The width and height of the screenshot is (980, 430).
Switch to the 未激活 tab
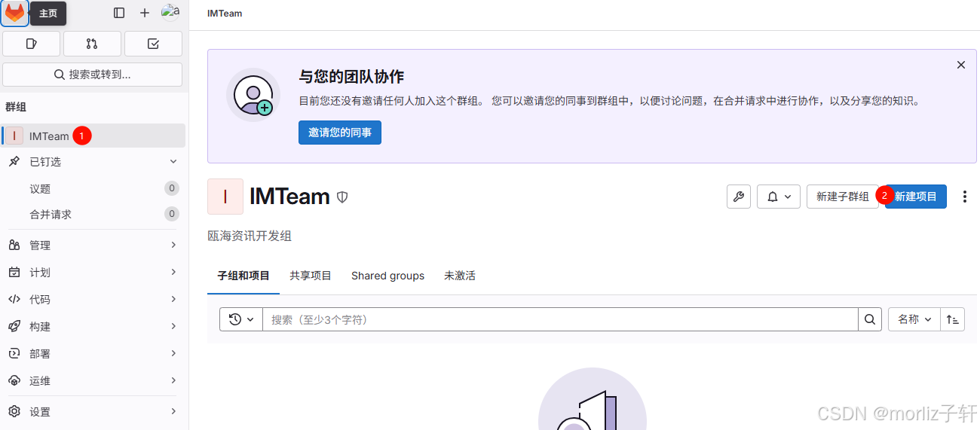pos(460,276)
